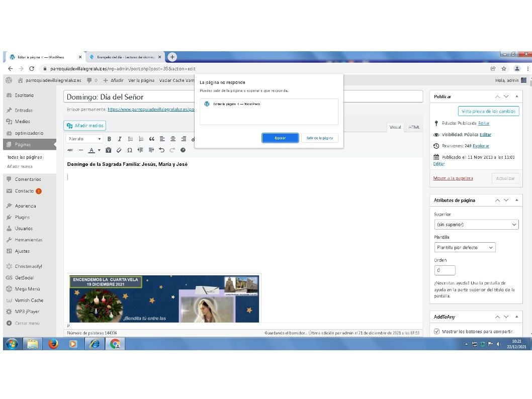Insert a numbered list
This screenshot has width=532, height=399.
click(x=141, y=139)
